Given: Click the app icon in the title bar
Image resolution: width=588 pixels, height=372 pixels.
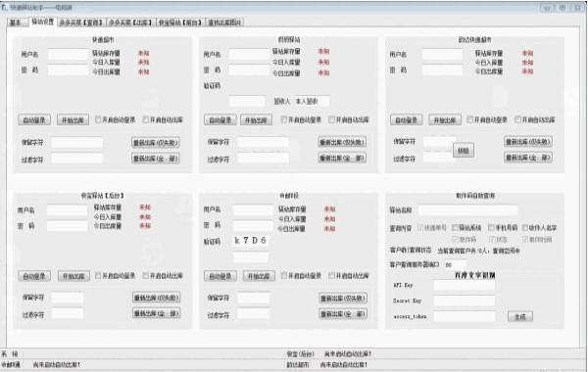Looking at the screenshot, I should (x=5, y=7).
